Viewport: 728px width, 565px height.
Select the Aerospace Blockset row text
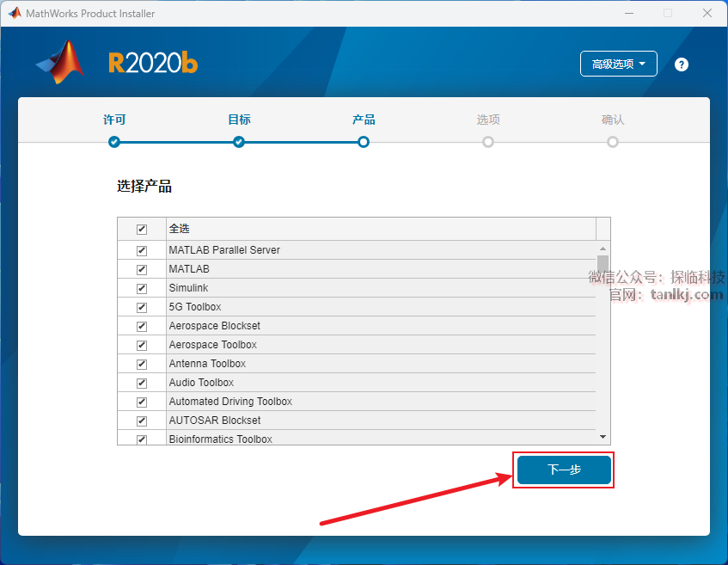point(215,326)
